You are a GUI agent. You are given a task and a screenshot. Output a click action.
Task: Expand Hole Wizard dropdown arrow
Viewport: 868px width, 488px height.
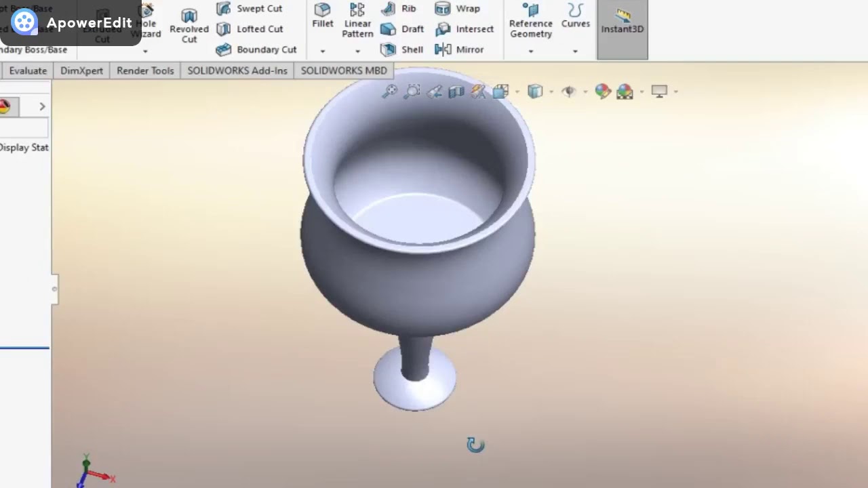click(145, 52)
